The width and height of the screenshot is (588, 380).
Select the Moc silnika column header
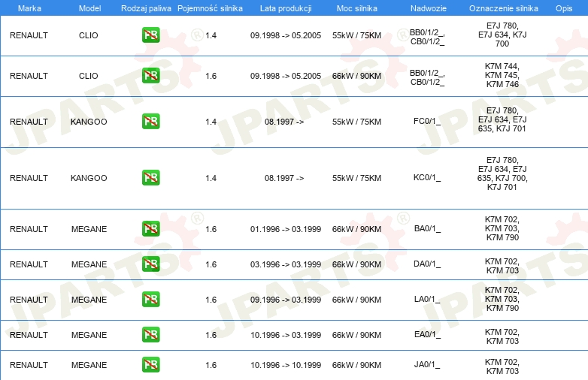357,8
